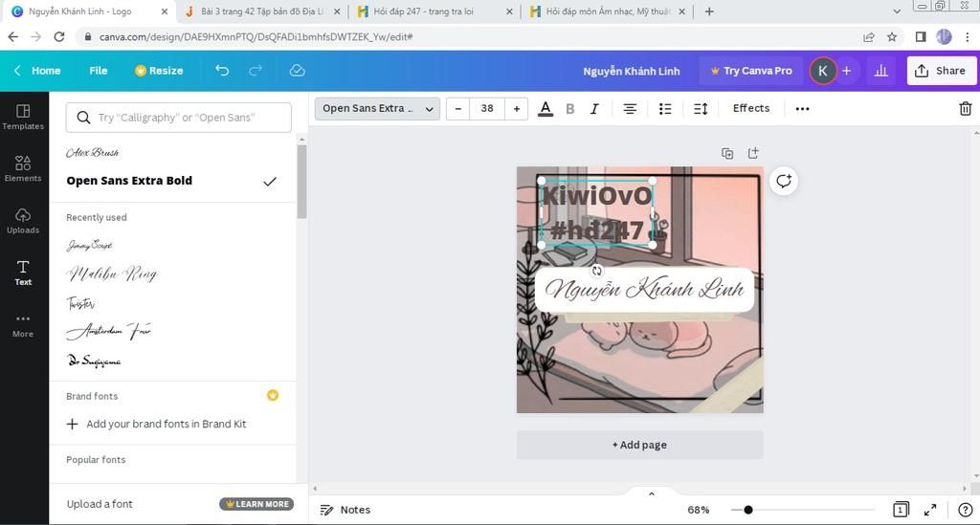Open the K account avatar
Screen dimensions: 980x525
pos(822,71)
